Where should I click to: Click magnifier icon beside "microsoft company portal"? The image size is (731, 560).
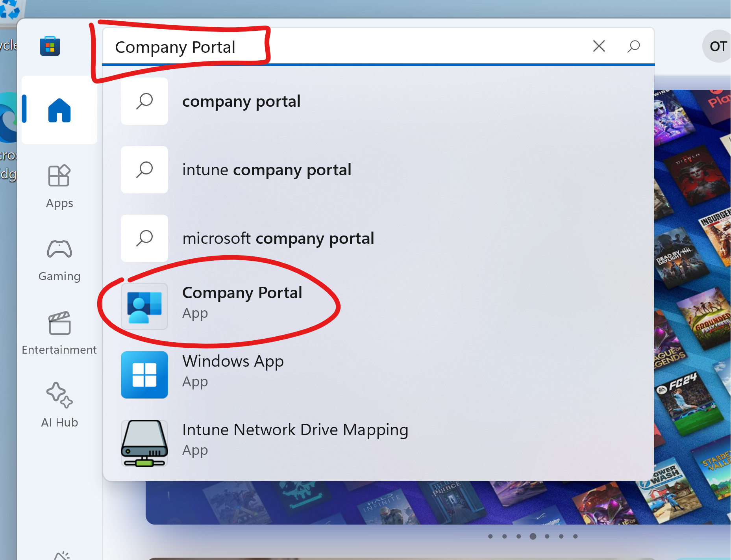pos(144,238)
